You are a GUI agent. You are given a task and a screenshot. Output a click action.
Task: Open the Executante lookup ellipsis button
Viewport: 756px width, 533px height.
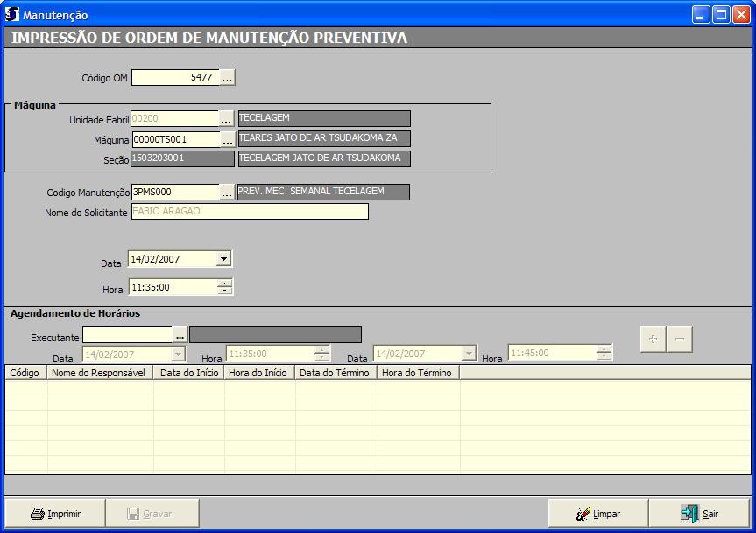click(x=180, y=335)
